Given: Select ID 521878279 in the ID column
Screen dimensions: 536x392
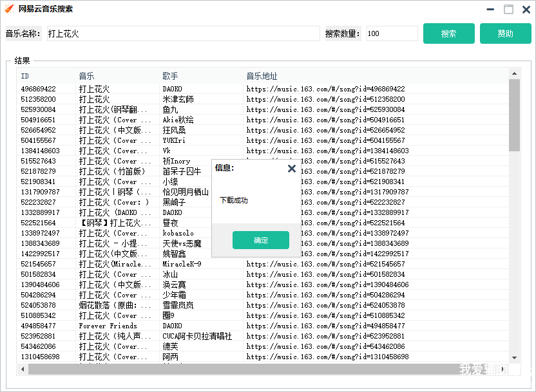Looking at the screenshot, I should (38, 171).
